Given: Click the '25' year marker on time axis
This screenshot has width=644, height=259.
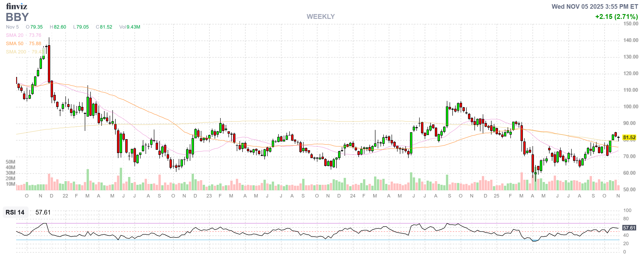Looking at the screenshot, I should pos(496,196).
